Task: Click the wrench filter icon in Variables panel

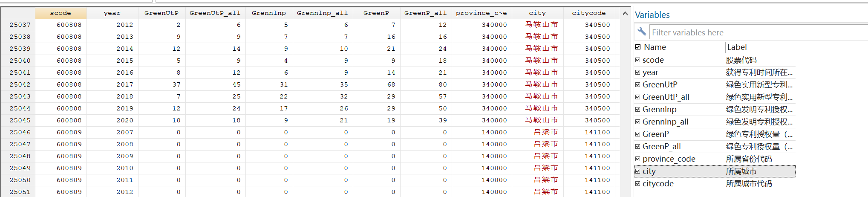Action: [x=641, y=32]
